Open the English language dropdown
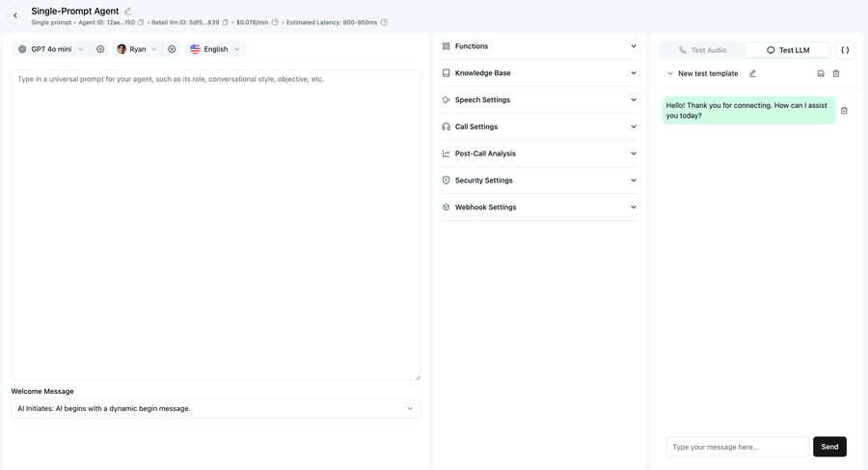 click(215, 49)
